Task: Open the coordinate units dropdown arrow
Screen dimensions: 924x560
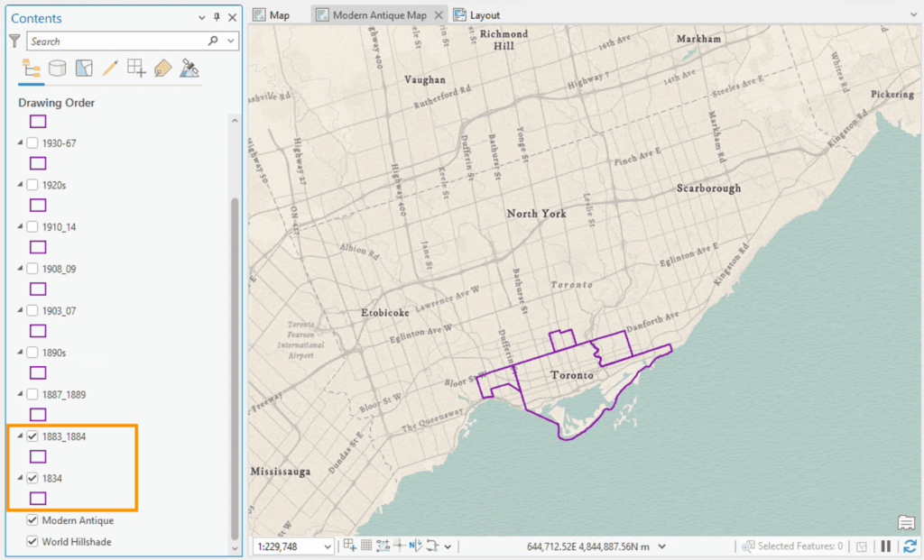Action: coord(663,546)
